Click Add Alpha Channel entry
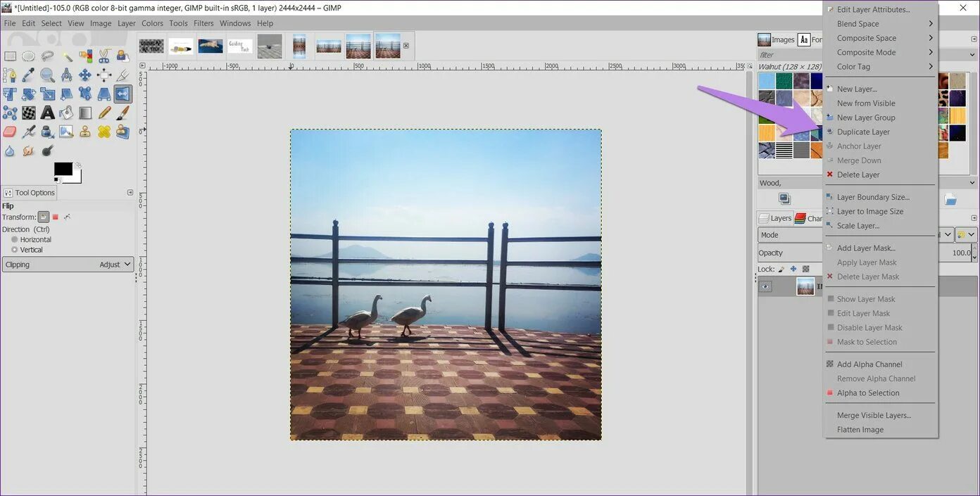This screenshot has height=496, width=980. pos(881,364)
